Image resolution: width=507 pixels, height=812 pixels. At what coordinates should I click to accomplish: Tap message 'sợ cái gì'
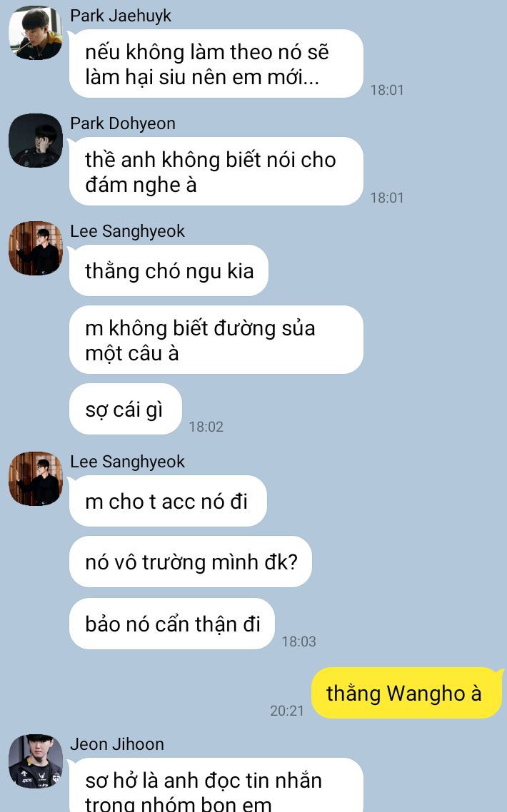coord(126,409)
